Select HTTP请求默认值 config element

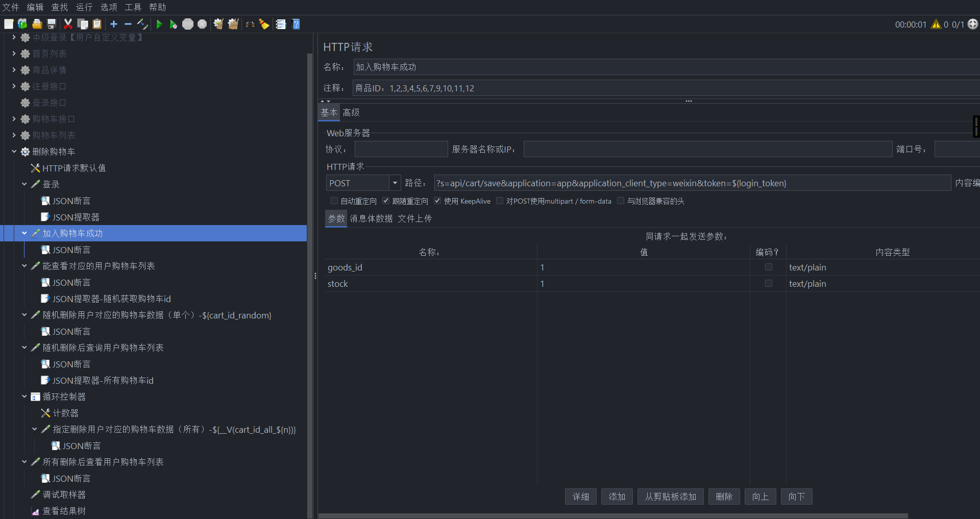tap(74, 168)
